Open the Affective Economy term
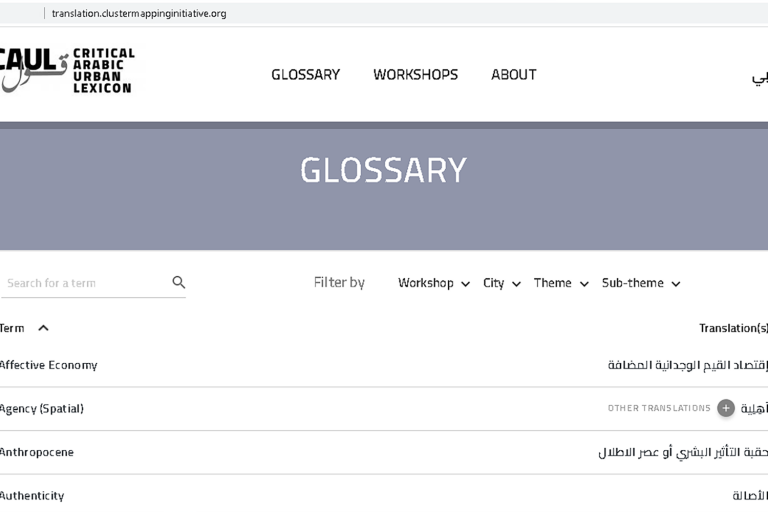This screenshot has width=768, height=512. pyautogui.click(x=48, y=365)
